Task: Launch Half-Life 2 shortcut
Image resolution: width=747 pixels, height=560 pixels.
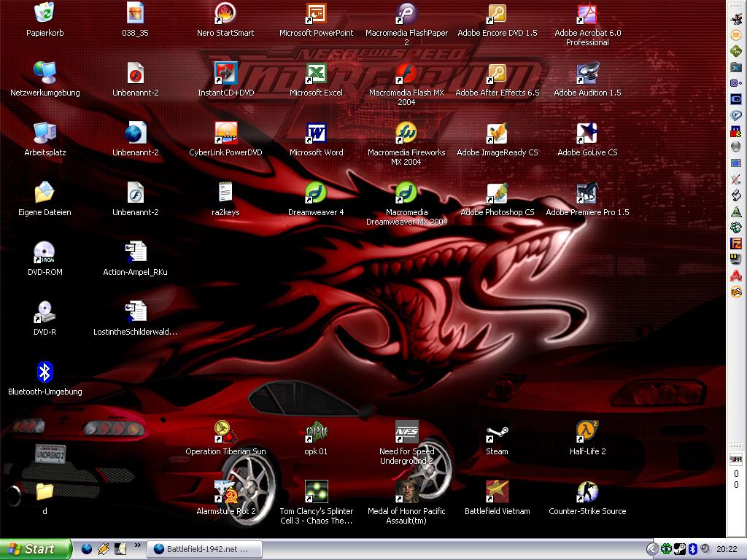Action: pyautogui.click(x=587, y=432)
